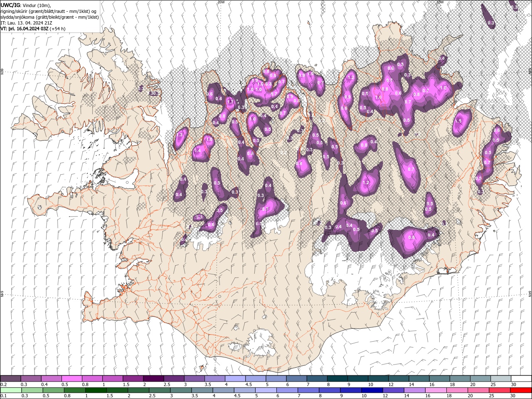Pick the darkest purple swatch between 2 and 2.5
Image resolution: width=532 pixels, height=399 pixels.
[153, 379]
